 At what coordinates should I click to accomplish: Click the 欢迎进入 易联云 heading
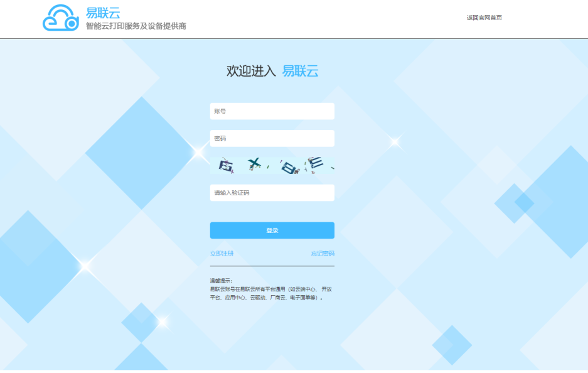[272, 71]
